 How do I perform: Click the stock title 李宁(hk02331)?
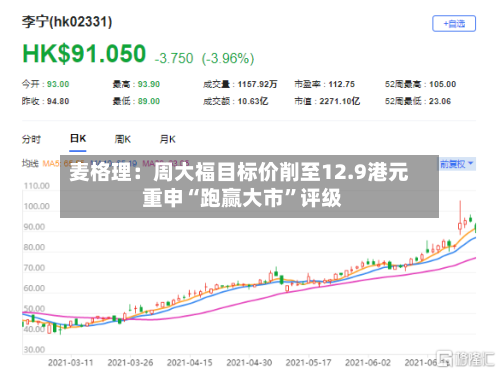pyautogui.click(x=67, y=22)
